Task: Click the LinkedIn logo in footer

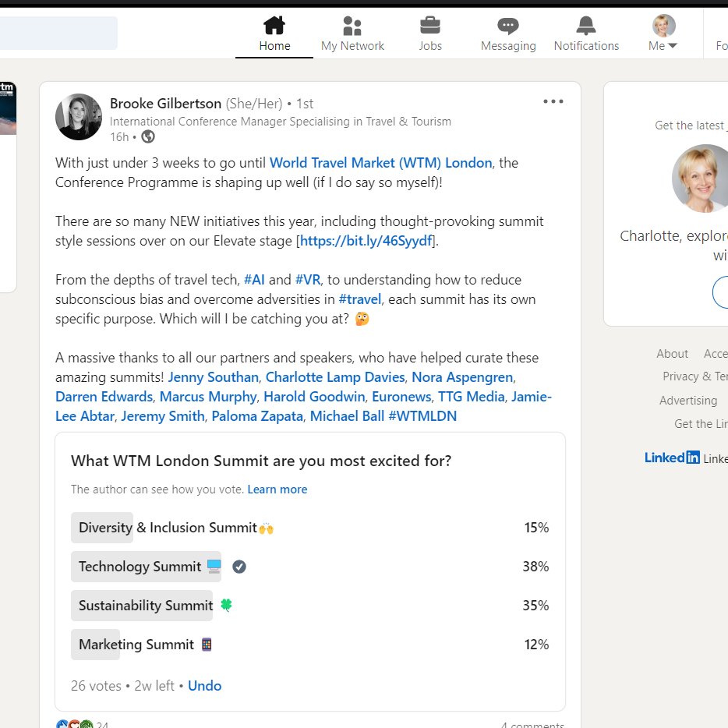Action: coord(672,458)
